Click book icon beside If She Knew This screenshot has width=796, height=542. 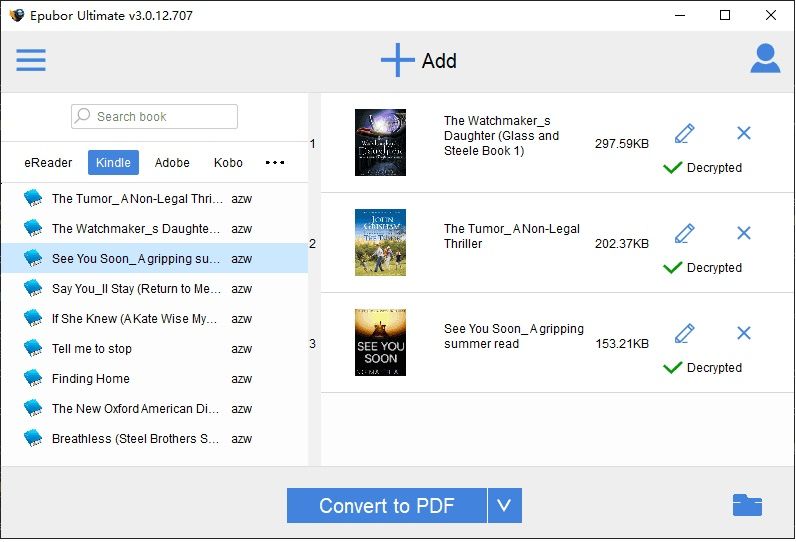tap(33, 318)
